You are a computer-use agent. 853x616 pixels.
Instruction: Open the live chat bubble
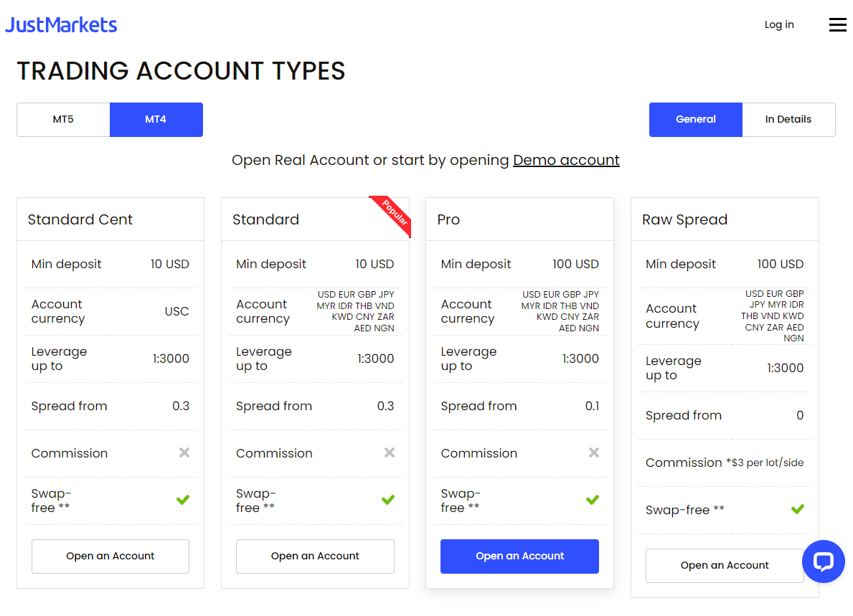pos(823,561)
